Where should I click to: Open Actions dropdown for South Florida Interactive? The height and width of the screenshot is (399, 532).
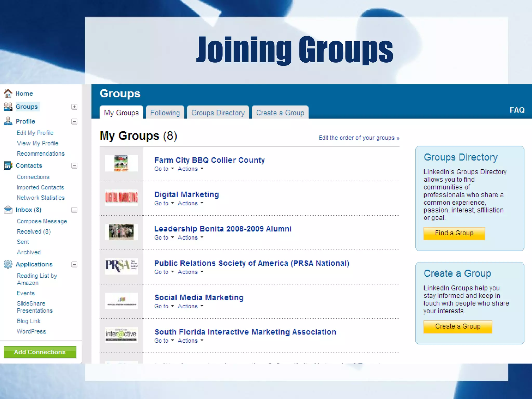190,341
